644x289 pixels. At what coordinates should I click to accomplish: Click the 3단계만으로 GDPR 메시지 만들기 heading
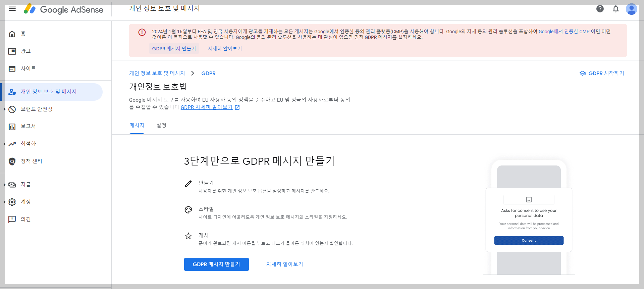click(259, 161)
